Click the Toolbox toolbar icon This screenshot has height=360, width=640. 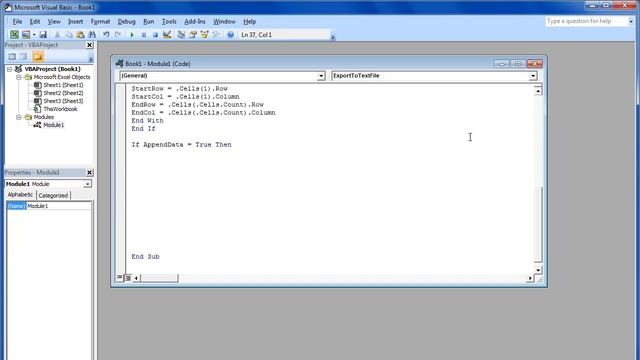[216, 35]
